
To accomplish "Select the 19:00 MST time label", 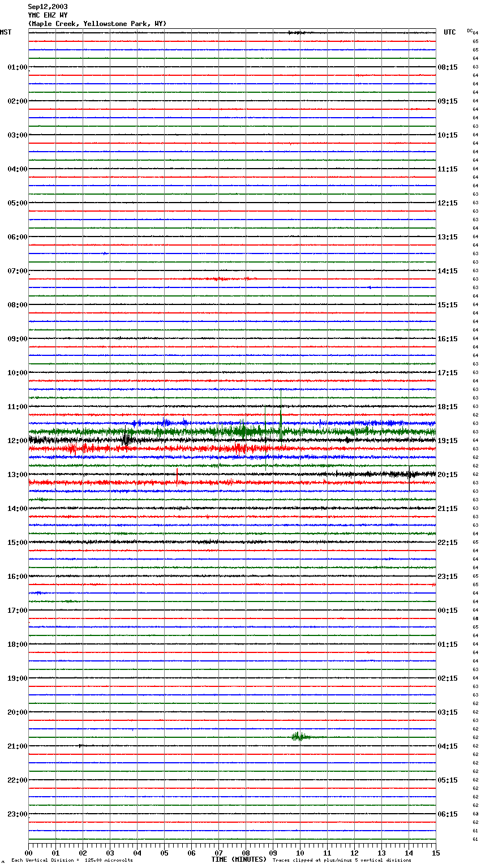I will pyautogui.click(x=18, y=678).
